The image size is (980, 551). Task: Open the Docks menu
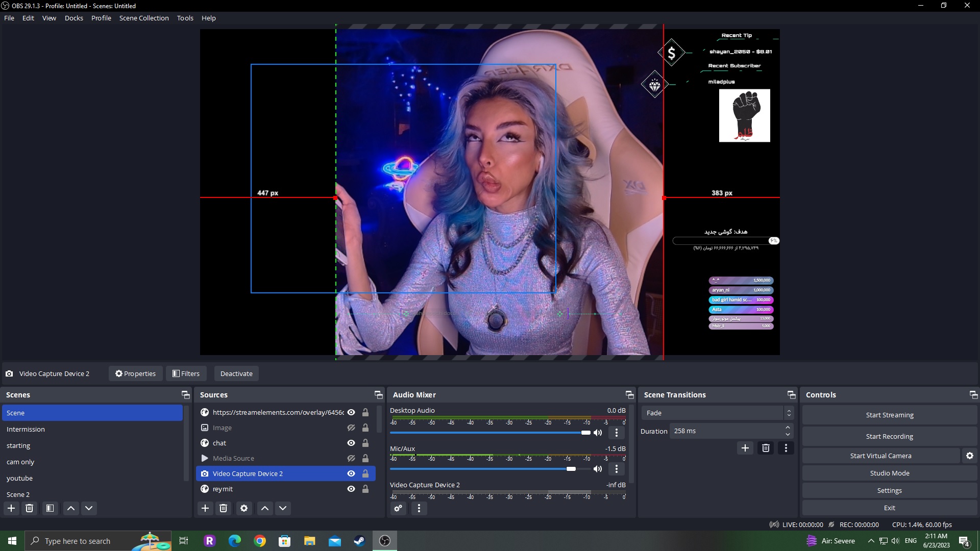point(73,18)
